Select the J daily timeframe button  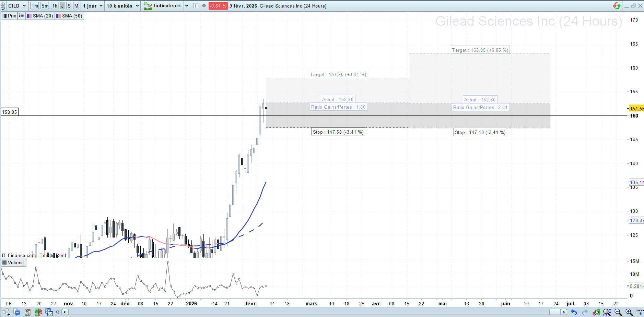tap(62, 6)
